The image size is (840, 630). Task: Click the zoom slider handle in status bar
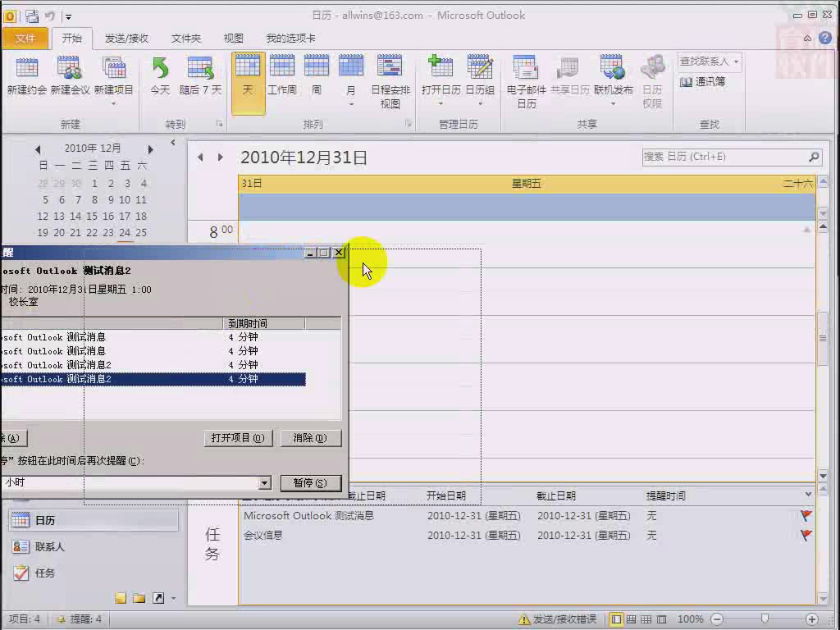(765, 619)
